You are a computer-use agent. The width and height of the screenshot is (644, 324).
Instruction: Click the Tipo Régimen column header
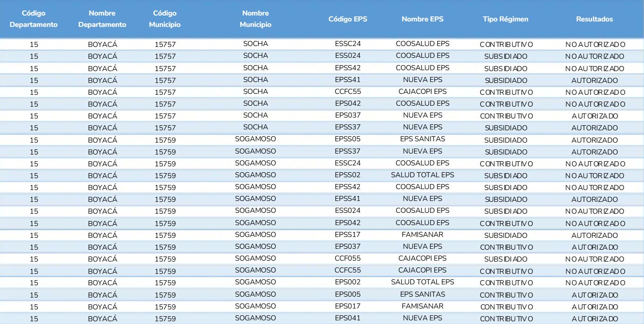click(x=505, y=19)
